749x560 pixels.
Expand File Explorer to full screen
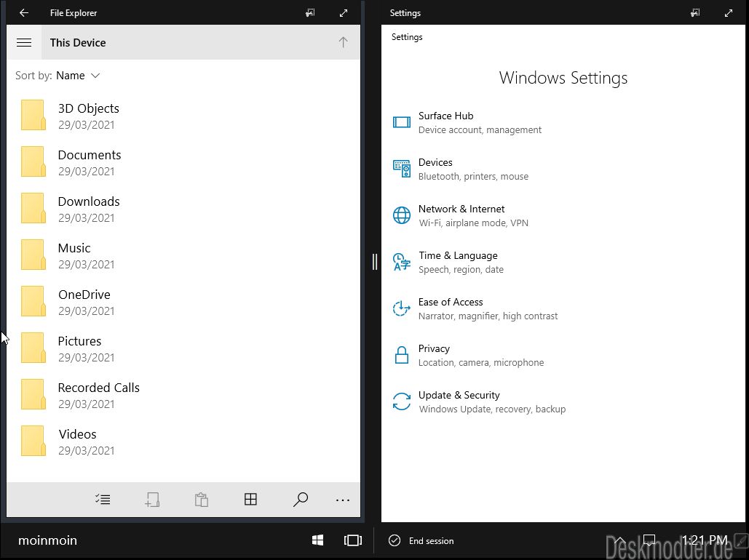pyautogui.click(x=344, y=13)
